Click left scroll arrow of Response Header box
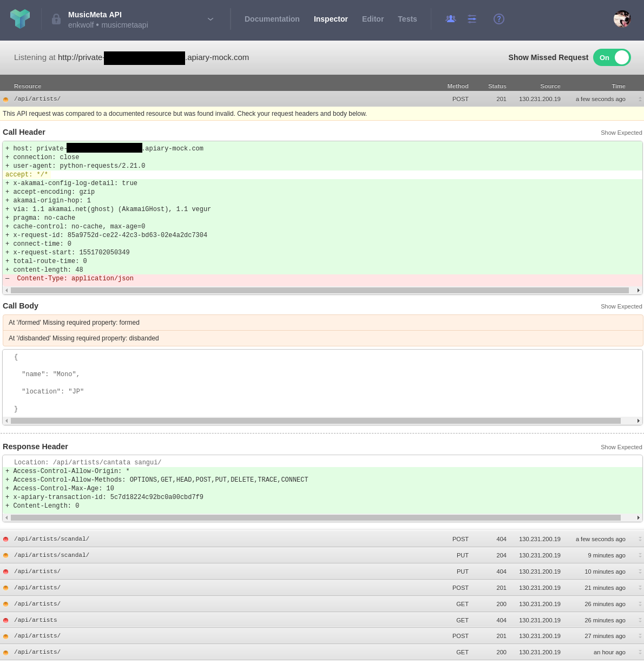The width and height of the screenshot is (644, 663). 6,518
